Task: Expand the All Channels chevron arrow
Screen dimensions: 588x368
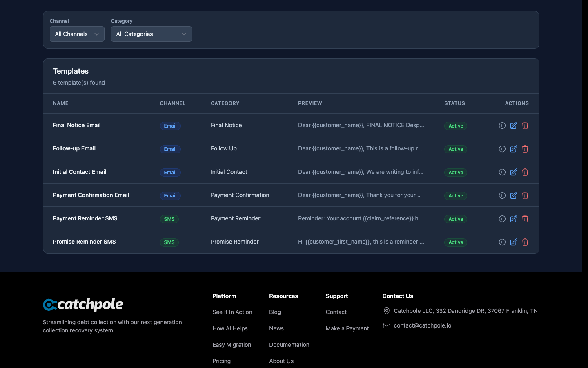Action: click(96, 34)
